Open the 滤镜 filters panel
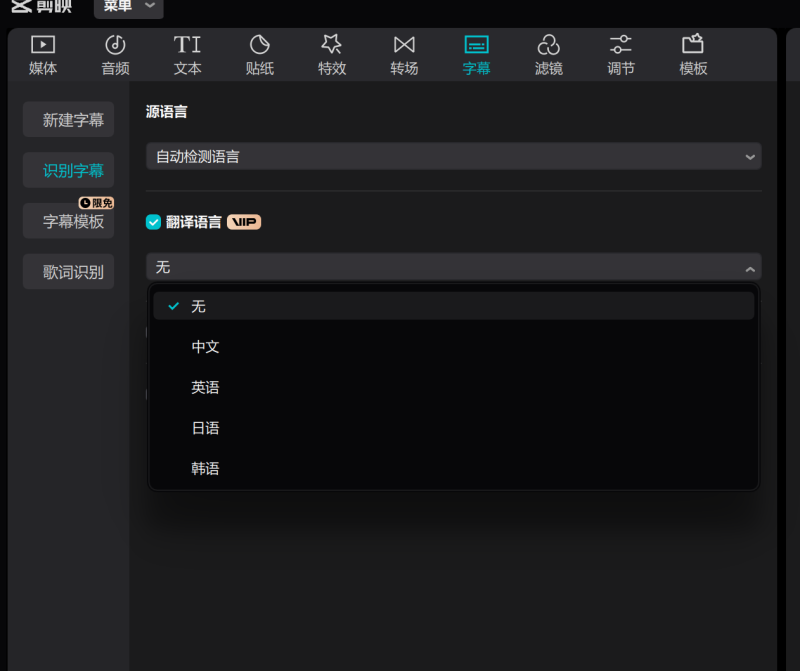The image size is (800, 671). pos(548,54)
